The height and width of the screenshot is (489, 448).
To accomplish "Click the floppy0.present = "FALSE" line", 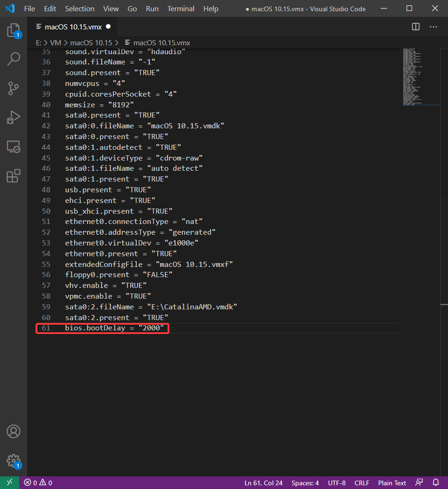I will [119, 274].
